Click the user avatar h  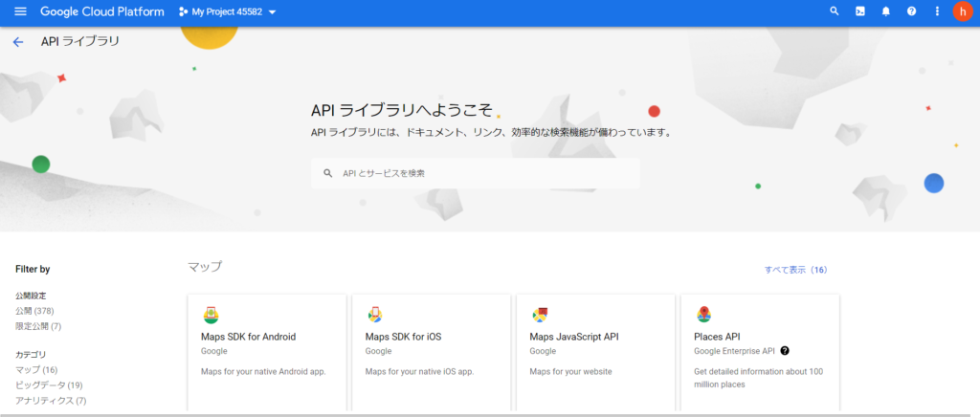pos(963,11)
